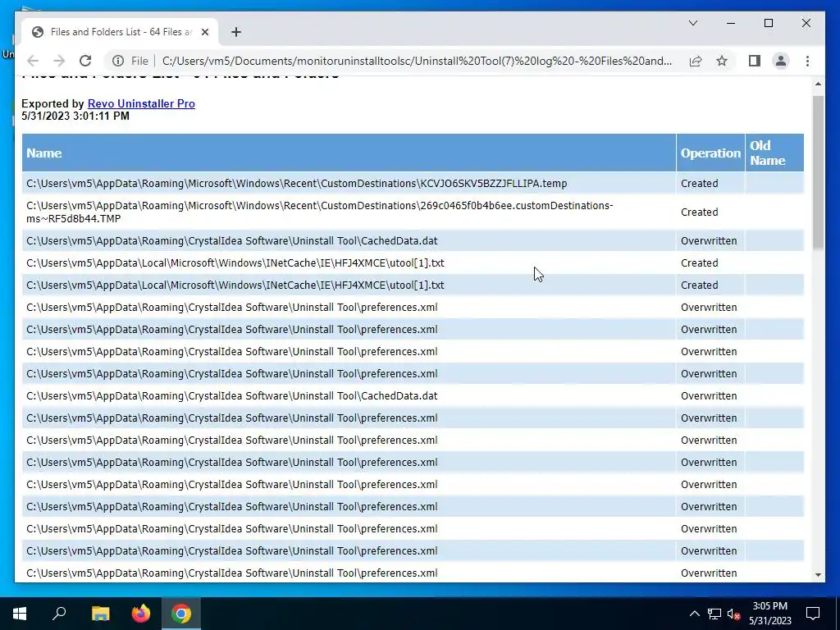840x630 pixels.
Task: Select the Files and Folders List tab
Action: pyautogui.click(x=120, y=32)
